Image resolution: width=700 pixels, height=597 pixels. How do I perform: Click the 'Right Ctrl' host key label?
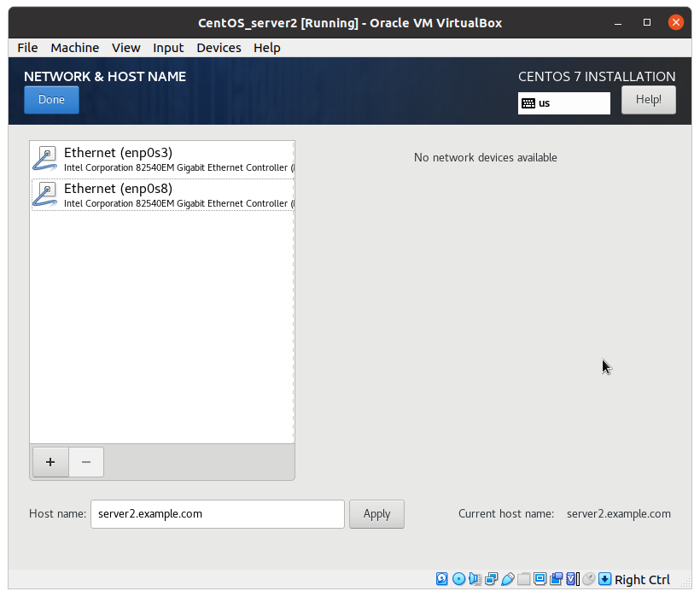click(642, 580)
